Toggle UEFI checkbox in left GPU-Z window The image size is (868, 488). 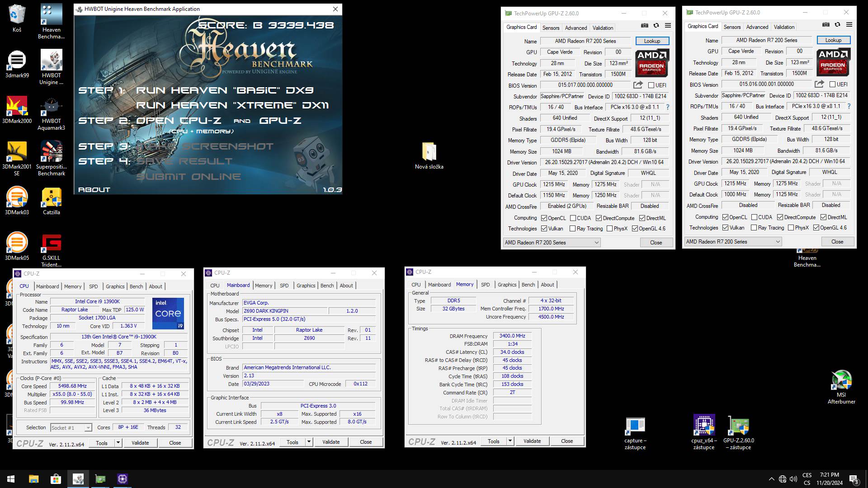651,85
